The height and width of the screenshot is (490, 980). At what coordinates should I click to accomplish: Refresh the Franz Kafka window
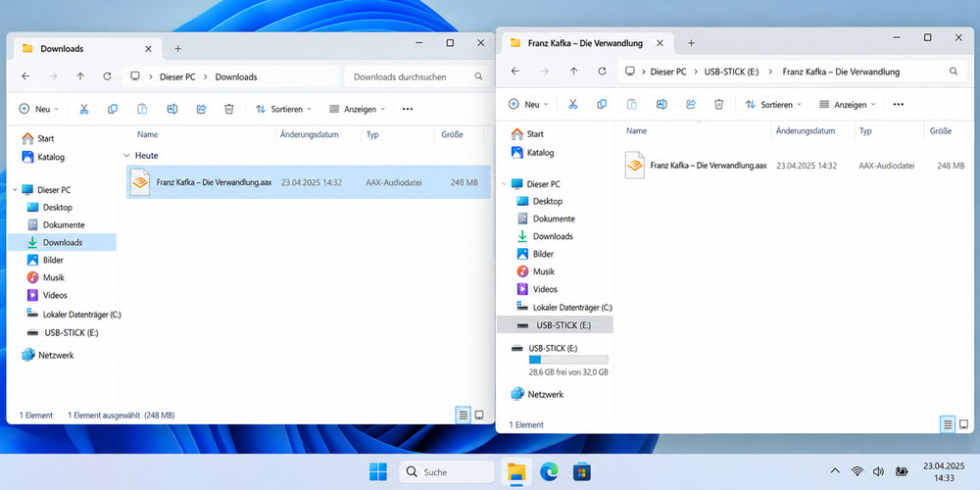click(602, 72)
